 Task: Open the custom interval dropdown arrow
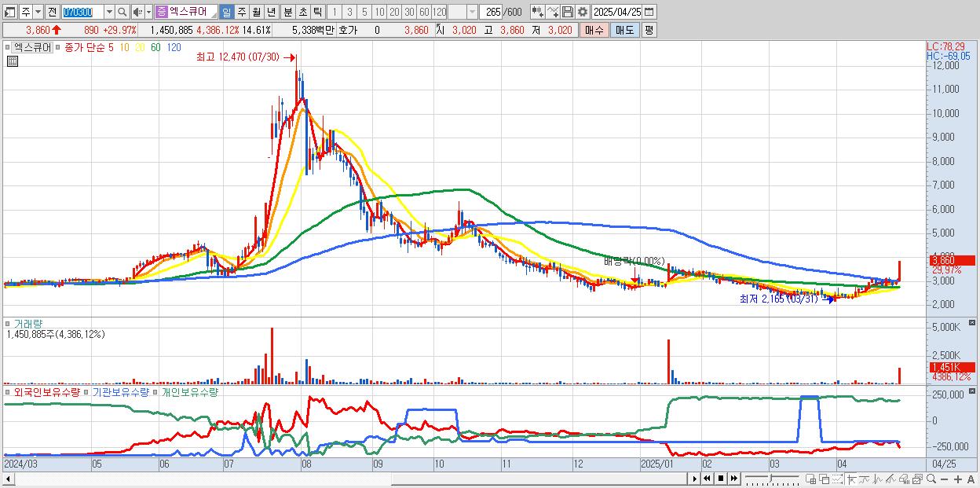pos(472,13)
